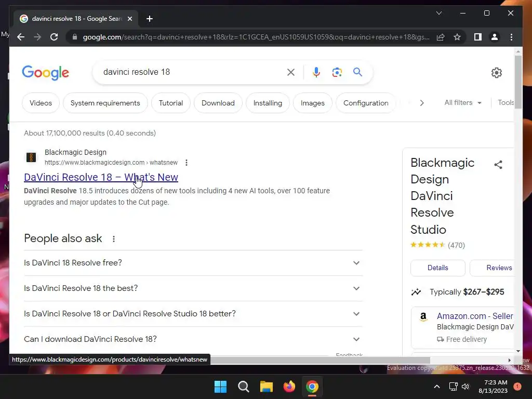Open taskbar Search

(x=244, y=387)
